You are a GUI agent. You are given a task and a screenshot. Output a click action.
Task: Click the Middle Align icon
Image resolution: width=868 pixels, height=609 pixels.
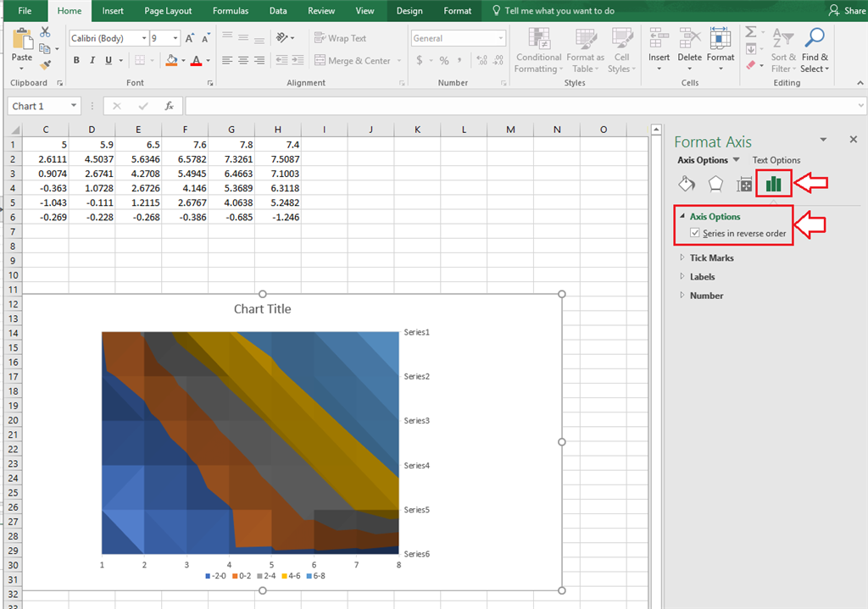[243, 37]
